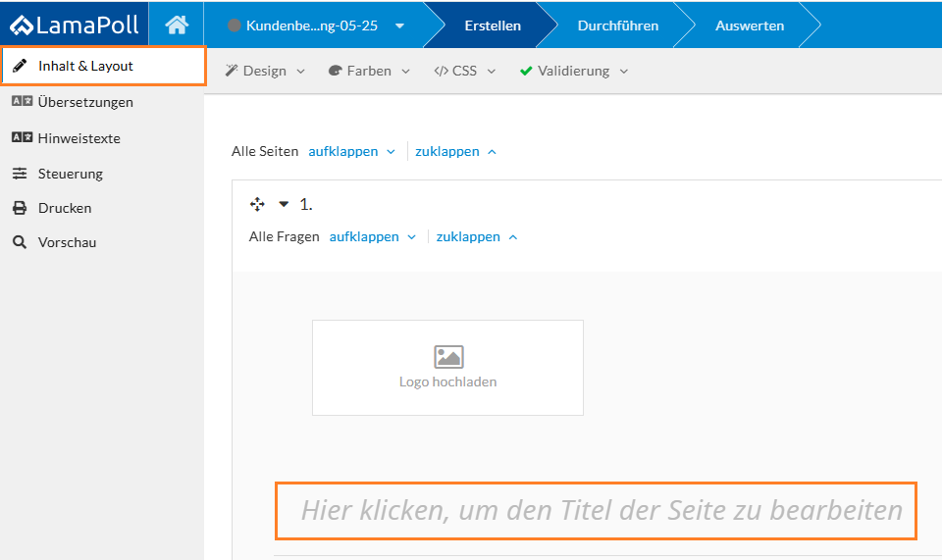Open the Validierung dropdown menu

tap(574, 71)
